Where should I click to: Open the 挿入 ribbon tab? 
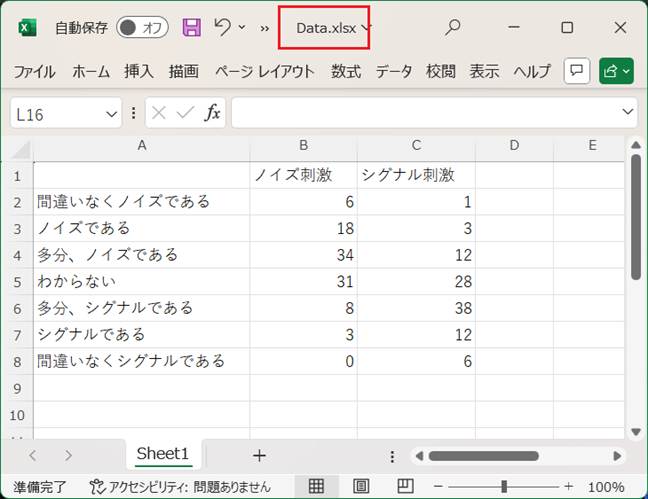[139, 71]
